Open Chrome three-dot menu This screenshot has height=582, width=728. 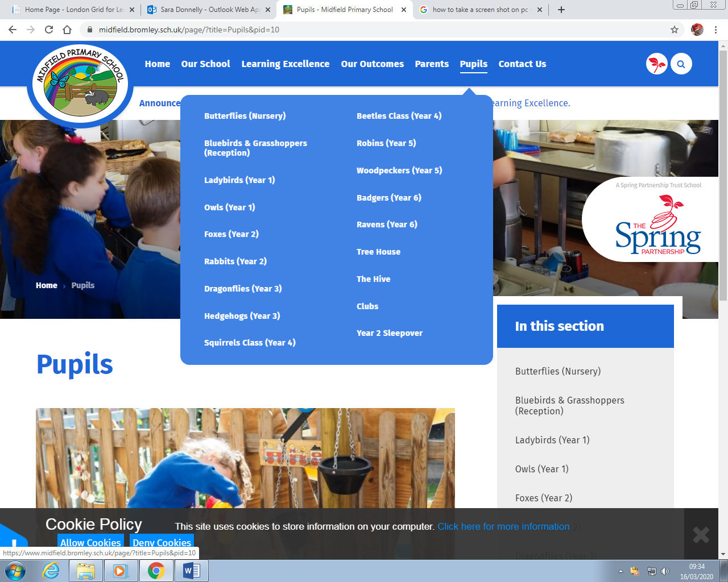715,30
